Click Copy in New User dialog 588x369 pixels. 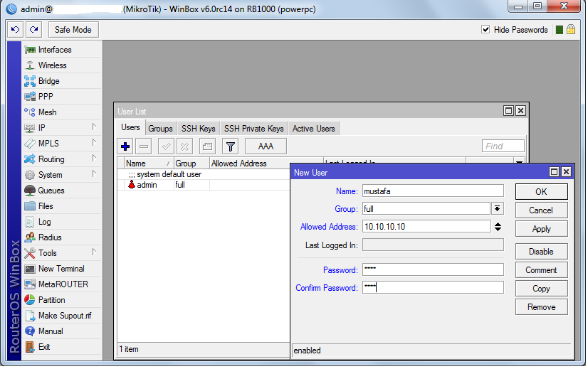(x=541, y=289)
